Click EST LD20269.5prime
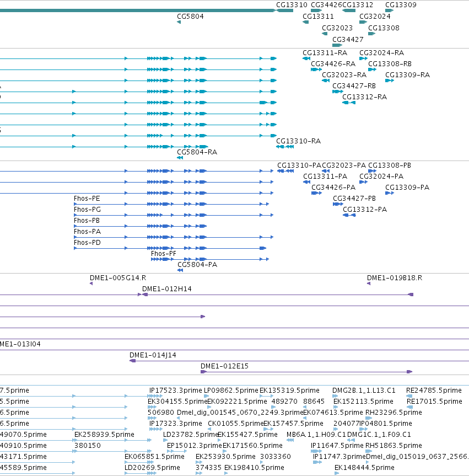The image size is (469, 476). tap(152, 468)
